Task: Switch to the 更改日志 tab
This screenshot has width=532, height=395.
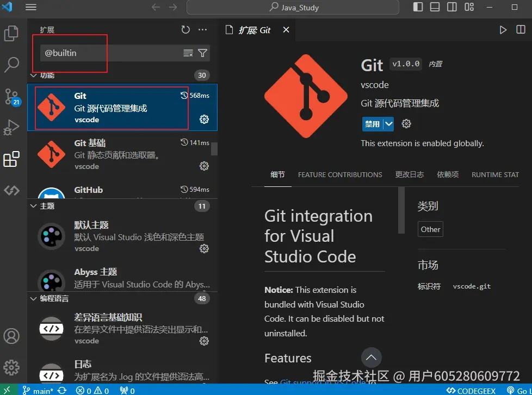Action: (410, 174)
